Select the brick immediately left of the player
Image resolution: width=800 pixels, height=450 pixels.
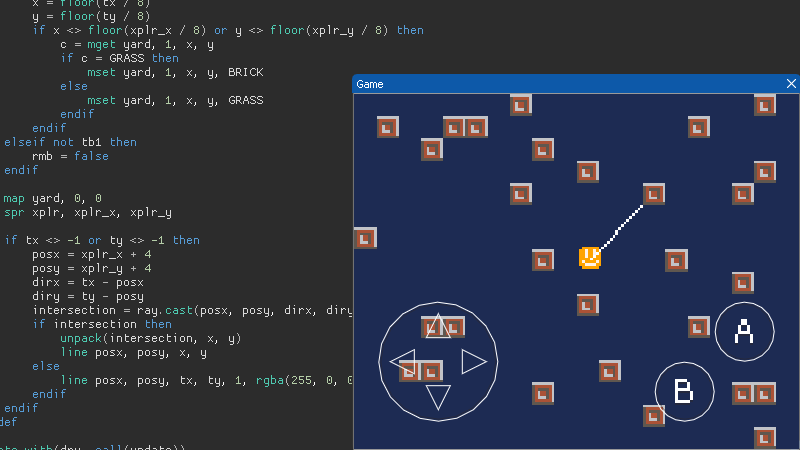[x=543, y=260]
